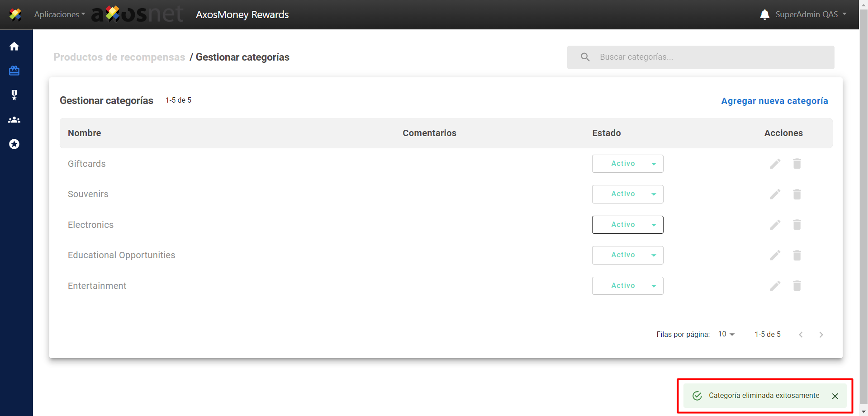868x416 pixels.
Task: Click the edit pencil for Electronics
Action: click(x=775, y=225)
